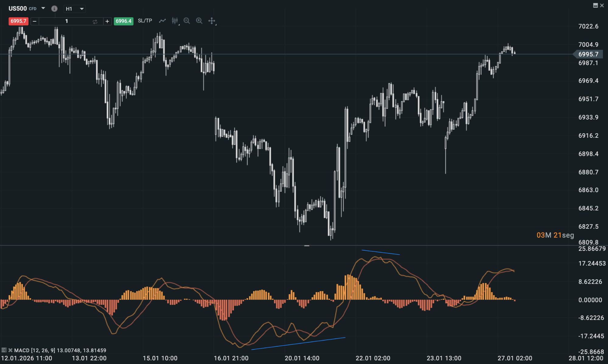Toggle the order quantity repeat icon
Screen dimensions: 608x364
95,21
